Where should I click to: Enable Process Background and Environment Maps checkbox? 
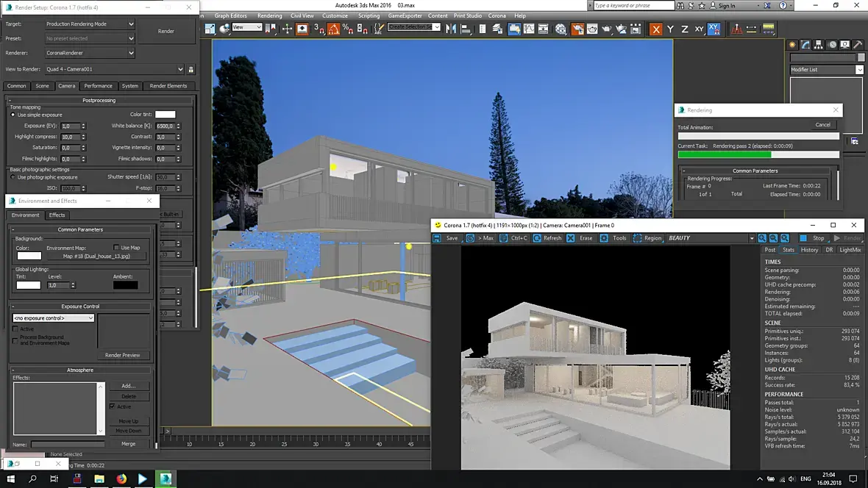pos(15,340)
